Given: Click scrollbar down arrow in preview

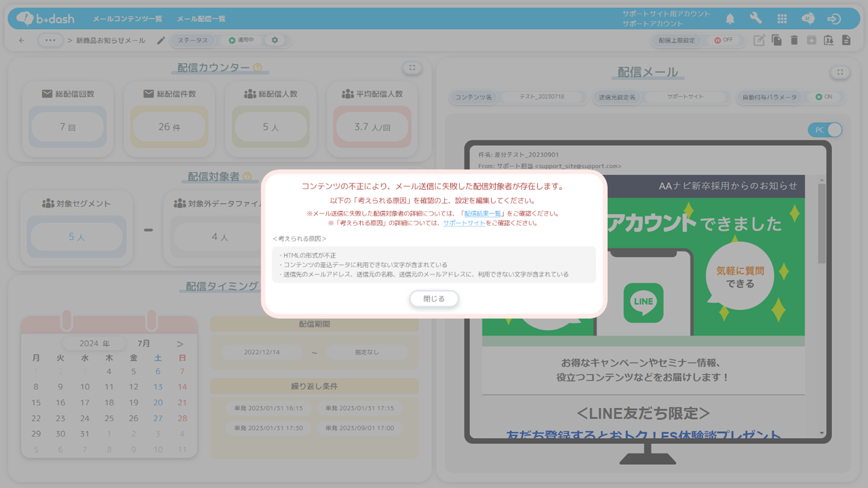Looking at the screenshot, I should click(x=822, y=433).
